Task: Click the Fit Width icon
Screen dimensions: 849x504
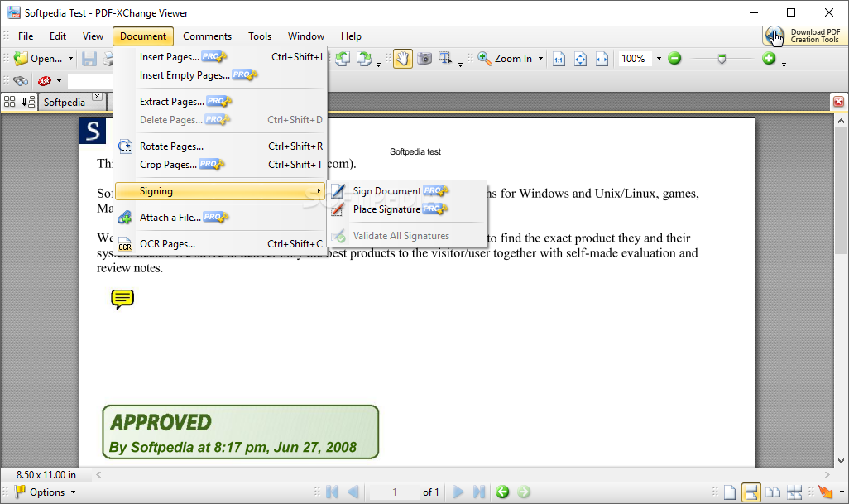Action: [x=602, y=59]
